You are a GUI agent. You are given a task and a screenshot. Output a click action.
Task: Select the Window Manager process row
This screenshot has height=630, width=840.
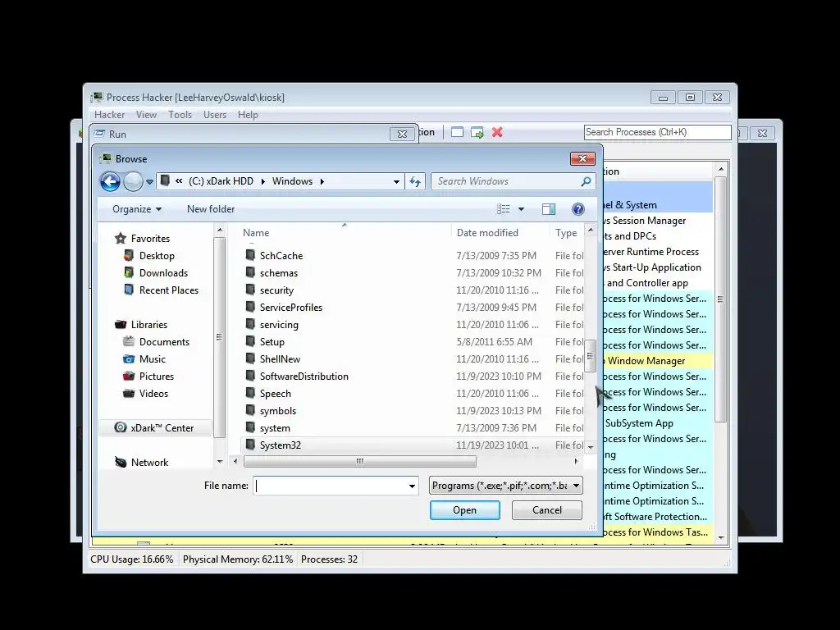(x=658, y=361)
